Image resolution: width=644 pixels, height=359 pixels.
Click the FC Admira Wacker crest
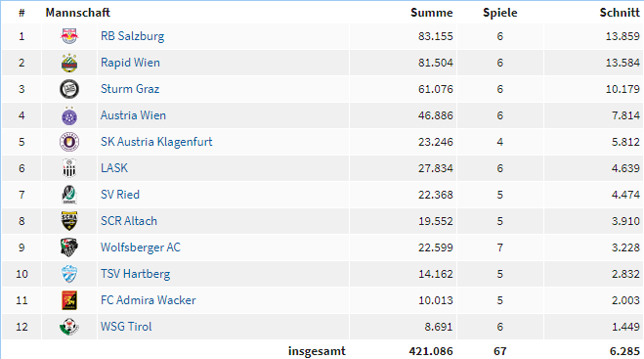pyautogui.click(x=69, y=300)
